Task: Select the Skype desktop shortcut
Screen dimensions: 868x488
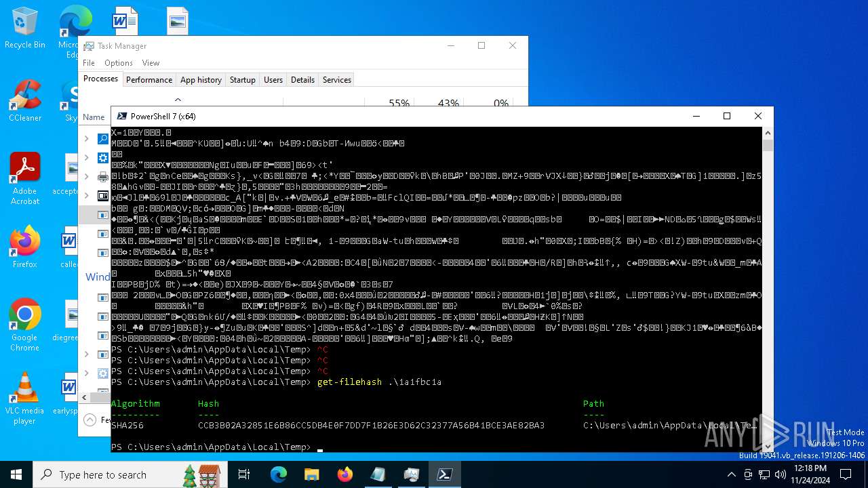Action: [70, 100]
